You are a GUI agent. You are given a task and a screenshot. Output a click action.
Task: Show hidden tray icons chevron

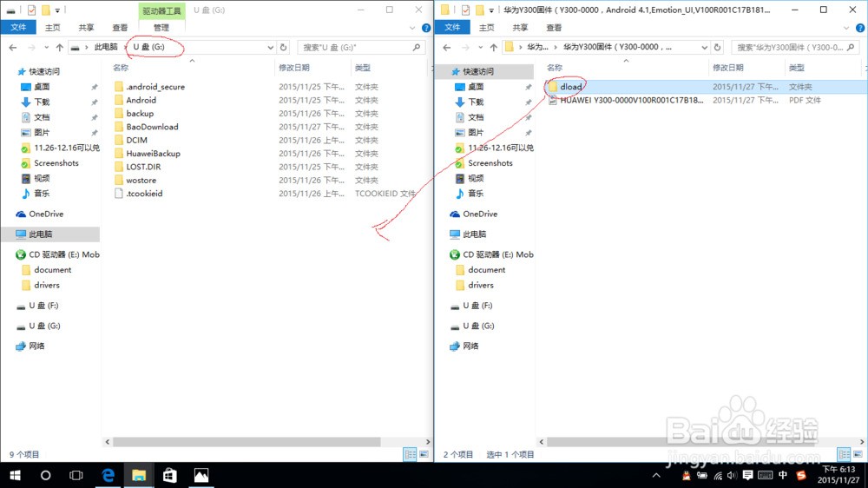click(x=656, y=475)
